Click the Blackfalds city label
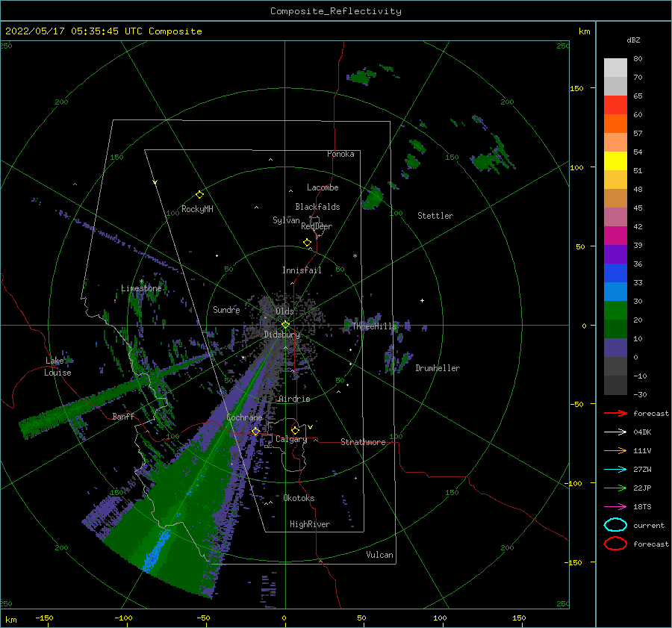 pos(317,207)
